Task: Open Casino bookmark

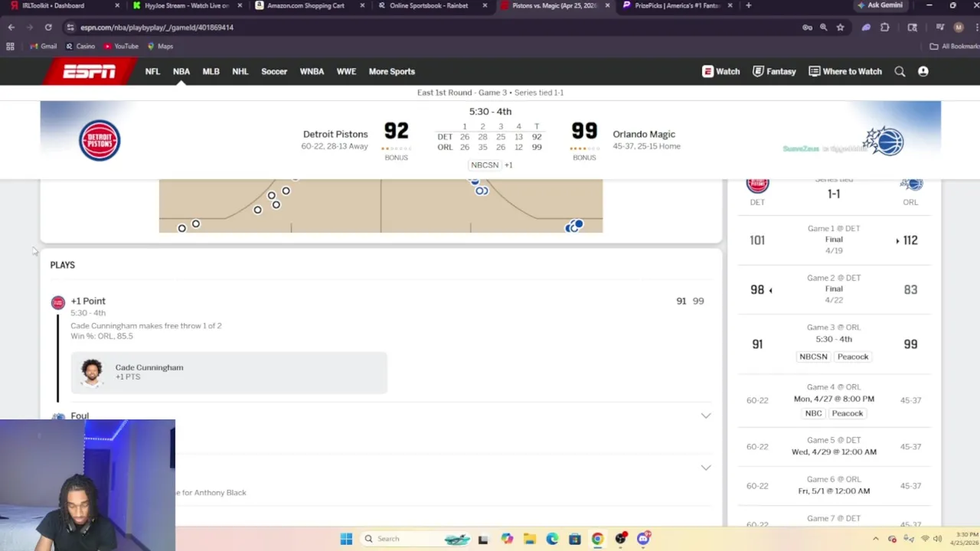Action: pos(80,46)
